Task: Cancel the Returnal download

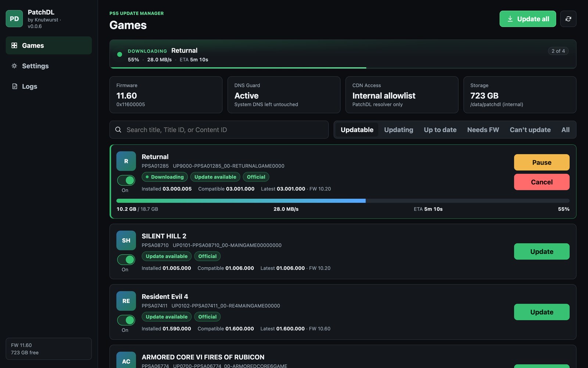Action: click(542, 182)
